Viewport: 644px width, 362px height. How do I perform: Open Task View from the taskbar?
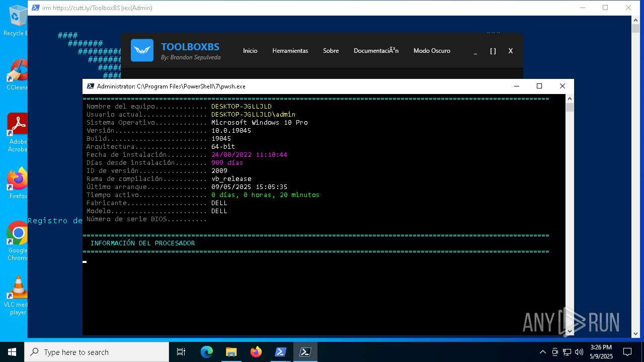tap(181, 352)
